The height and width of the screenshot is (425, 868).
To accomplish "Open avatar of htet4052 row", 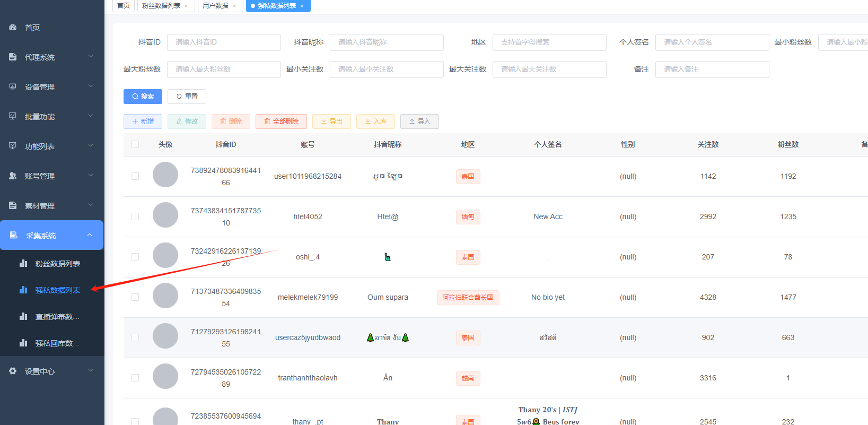I will [165, 215].
